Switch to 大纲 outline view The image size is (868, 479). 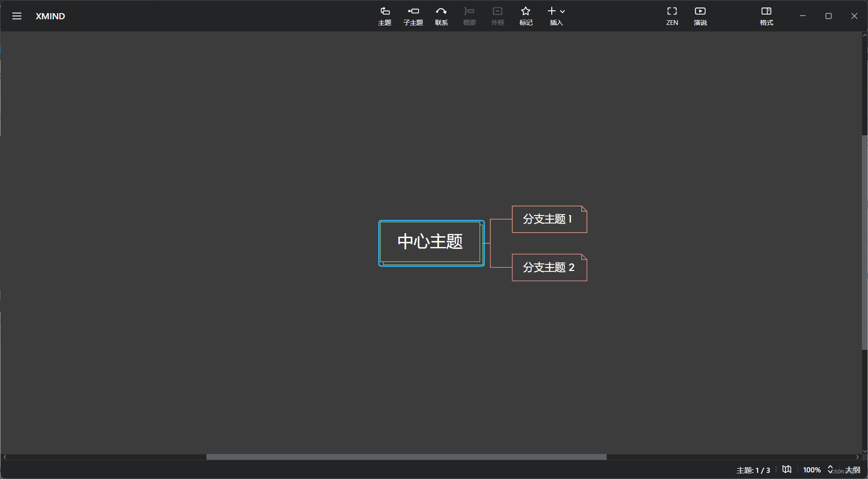[853, 470]
